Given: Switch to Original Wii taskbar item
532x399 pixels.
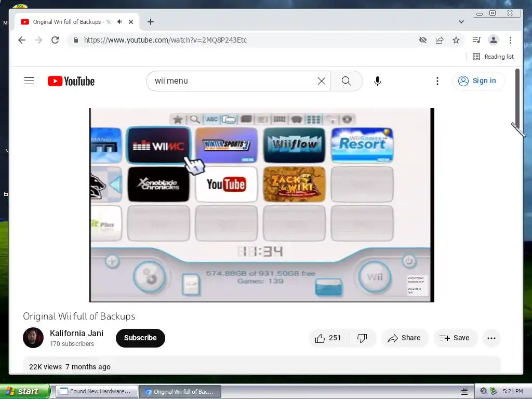Looking at the screenshot, I should tap(180, 392).
